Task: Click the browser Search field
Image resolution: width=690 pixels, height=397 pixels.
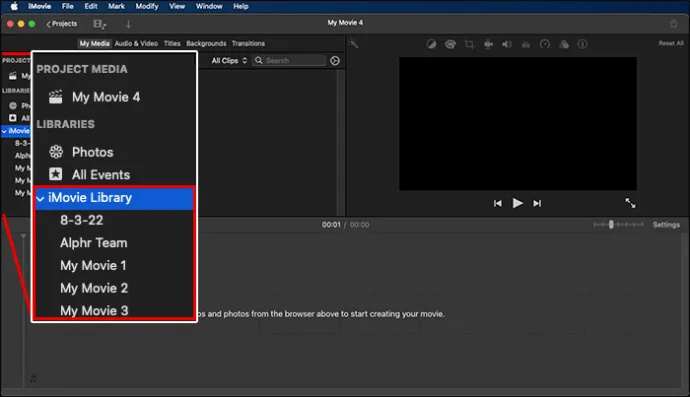Action: tap(289, 60)
